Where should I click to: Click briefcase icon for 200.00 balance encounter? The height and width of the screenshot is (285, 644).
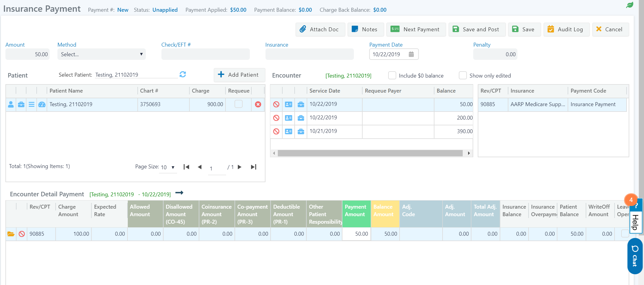(x=301, y=118)
